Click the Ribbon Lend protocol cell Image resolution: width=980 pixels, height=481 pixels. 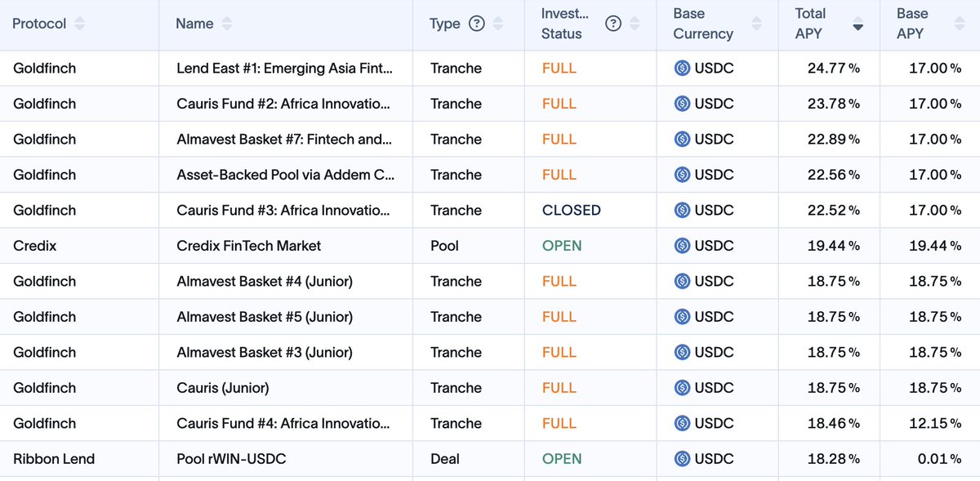tap(54, 459)
